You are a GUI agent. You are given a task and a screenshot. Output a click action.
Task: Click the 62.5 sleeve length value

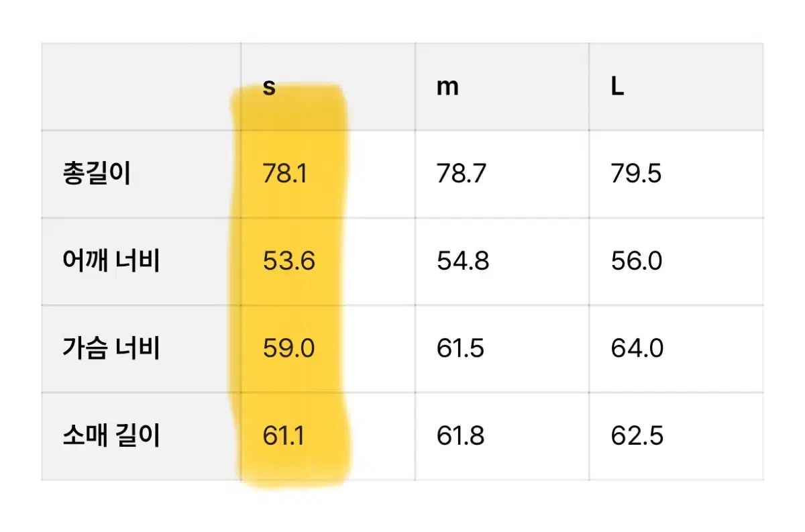click(x=637, y=437)
